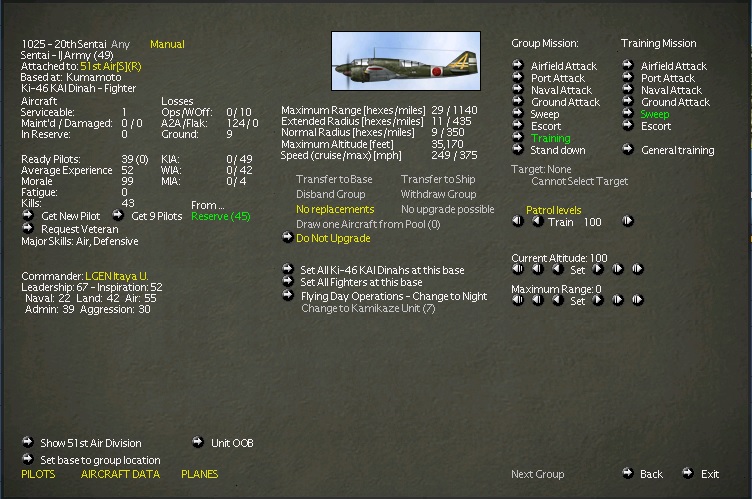The width and height of the screenshot is (752, 499).
Task: Choose Escort training mission
Action: coord(648,126)
